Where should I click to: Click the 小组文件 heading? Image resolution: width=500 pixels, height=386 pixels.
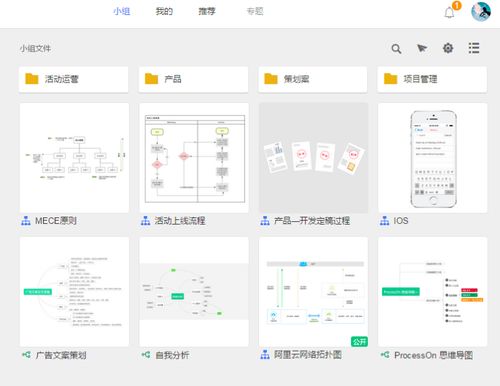pos(35,49)
